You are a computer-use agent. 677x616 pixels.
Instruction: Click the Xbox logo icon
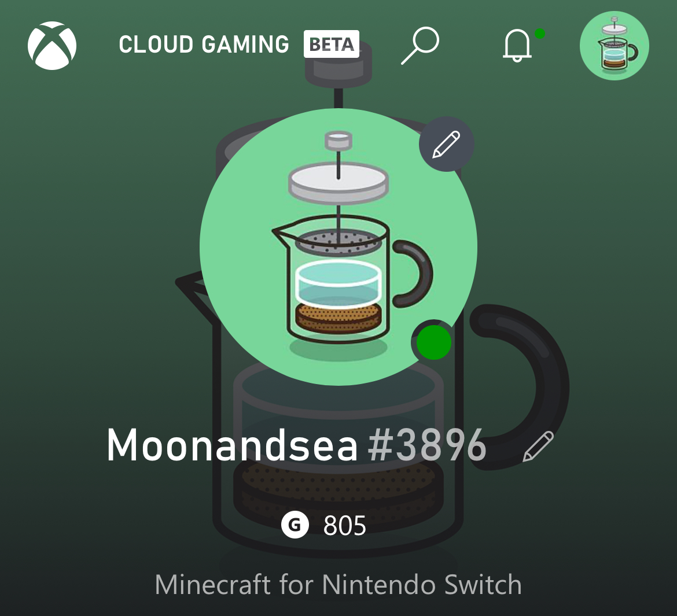coord(52,45)
